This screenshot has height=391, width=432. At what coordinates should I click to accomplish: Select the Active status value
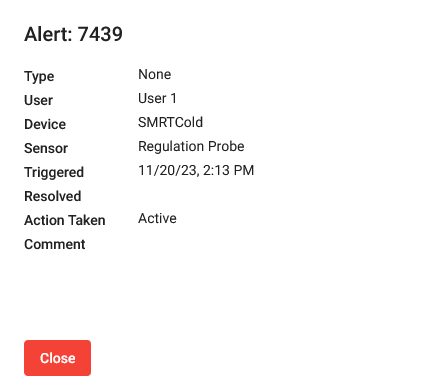click(157, 218)
